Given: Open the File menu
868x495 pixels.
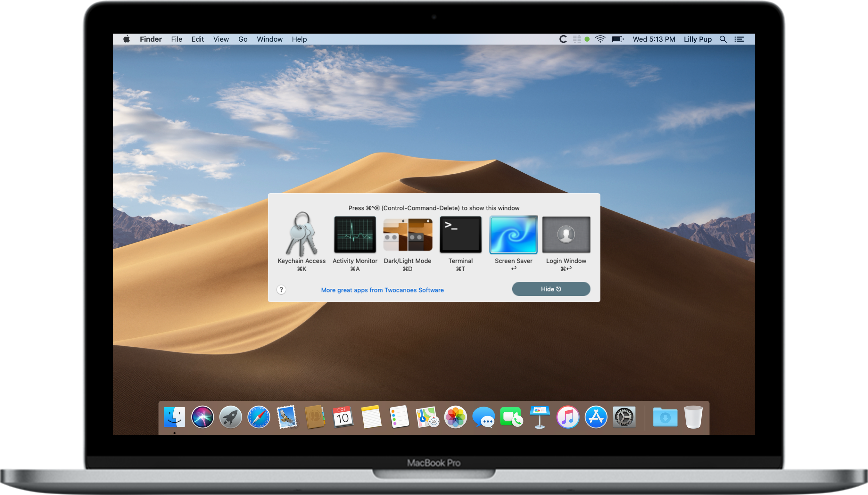Looking at the screenshot, I should point(177,39).
